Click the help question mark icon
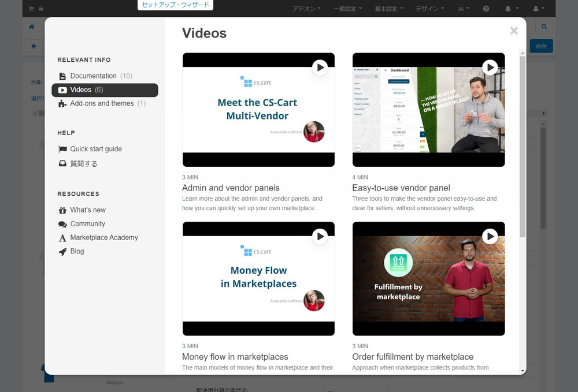The image size is (578, 392). coord(486,9)
